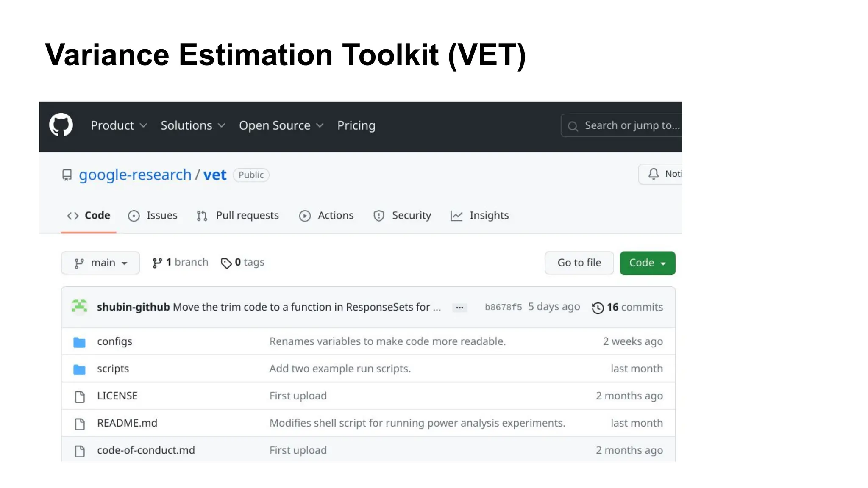
Task: Focus the Search or jump to field
Action: click(621, 125)
